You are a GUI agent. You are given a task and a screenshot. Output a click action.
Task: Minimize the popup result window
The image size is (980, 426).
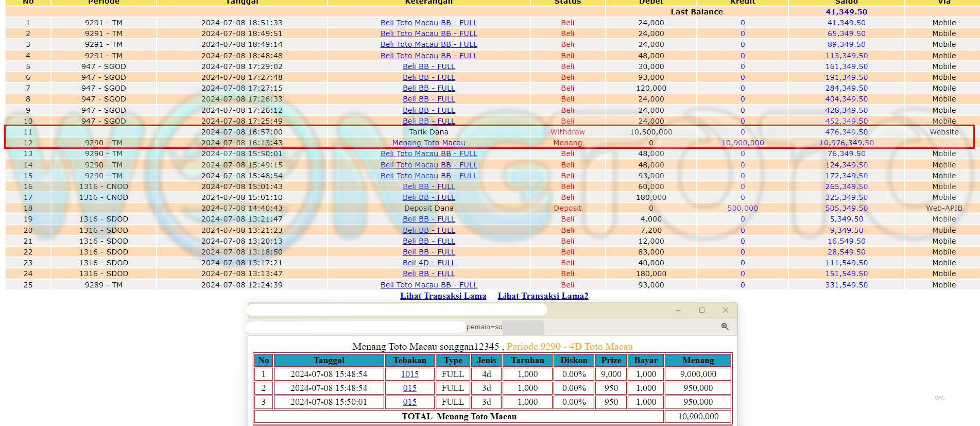tap(678, 310)
